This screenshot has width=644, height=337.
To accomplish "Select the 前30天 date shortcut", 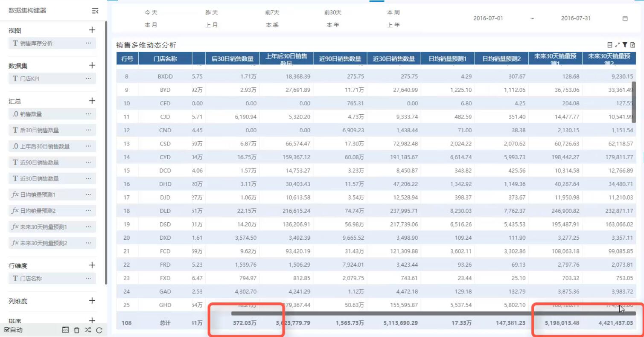I will coord(333,12).
